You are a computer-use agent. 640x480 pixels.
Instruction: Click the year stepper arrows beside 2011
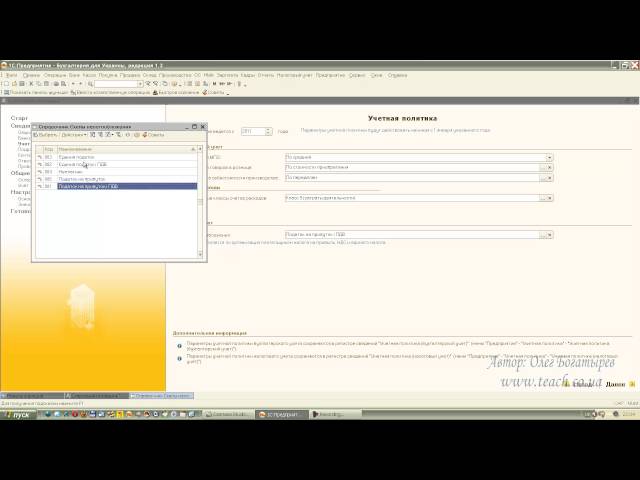tap(269, 131)
